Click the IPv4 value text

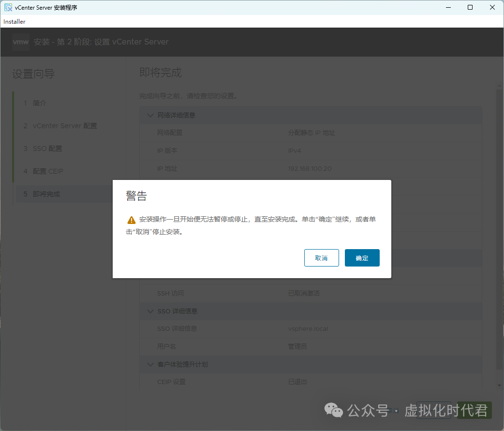295,151
